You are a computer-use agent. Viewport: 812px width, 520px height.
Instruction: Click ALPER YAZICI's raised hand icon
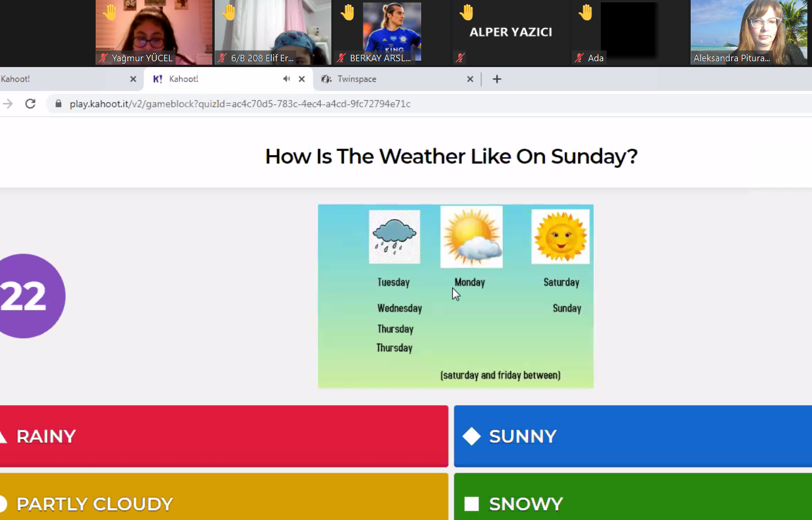pyautogui.click(x=467, y=12)
